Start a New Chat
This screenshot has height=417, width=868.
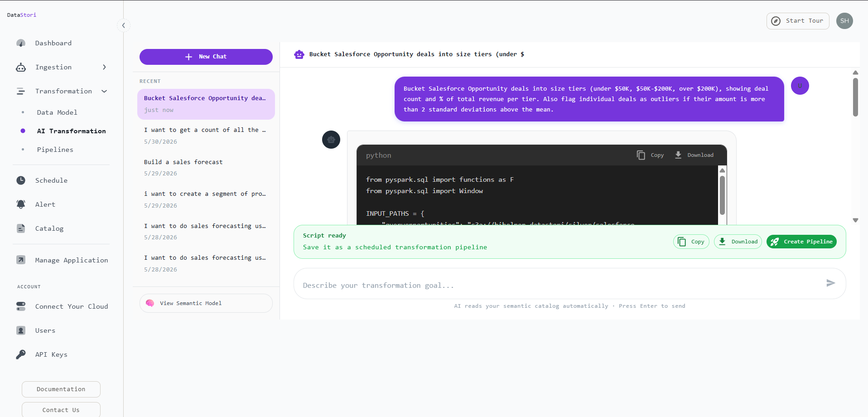[206, 57]
